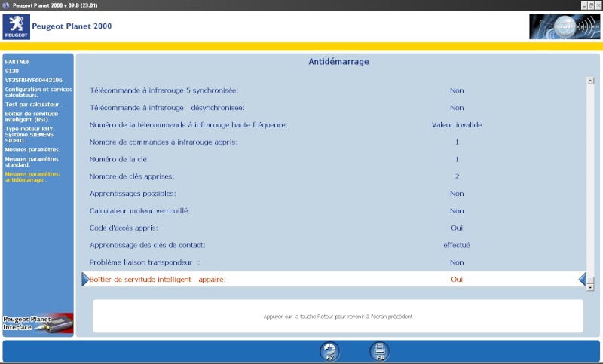Select VIN VF35FRHYF60442196 in sidebar

[33, 80]
